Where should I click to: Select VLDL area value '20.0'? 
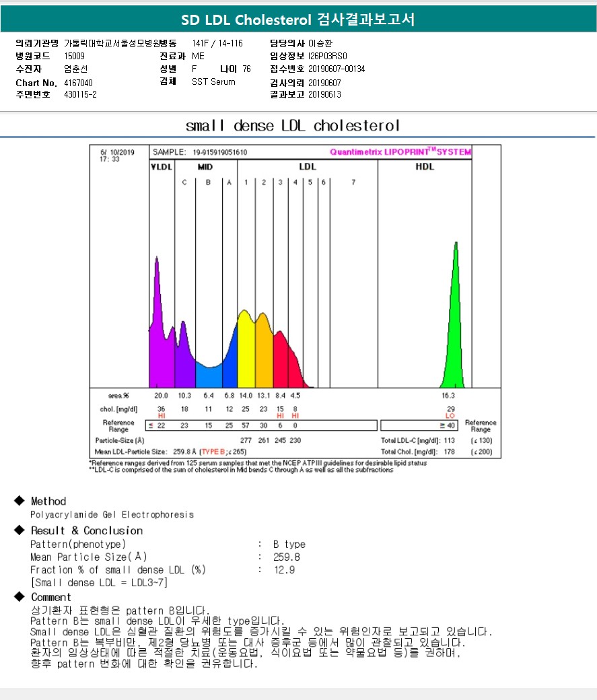(161, 396)
